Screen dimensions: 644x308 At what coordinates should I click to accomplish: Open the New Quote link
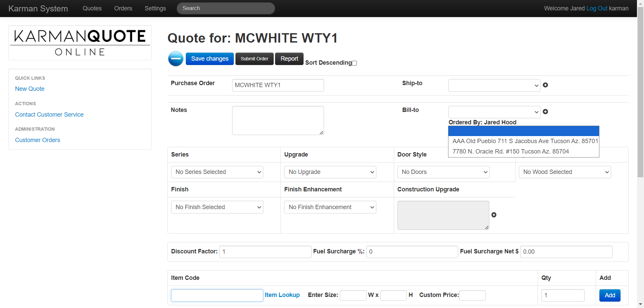(x=30, y=89)
